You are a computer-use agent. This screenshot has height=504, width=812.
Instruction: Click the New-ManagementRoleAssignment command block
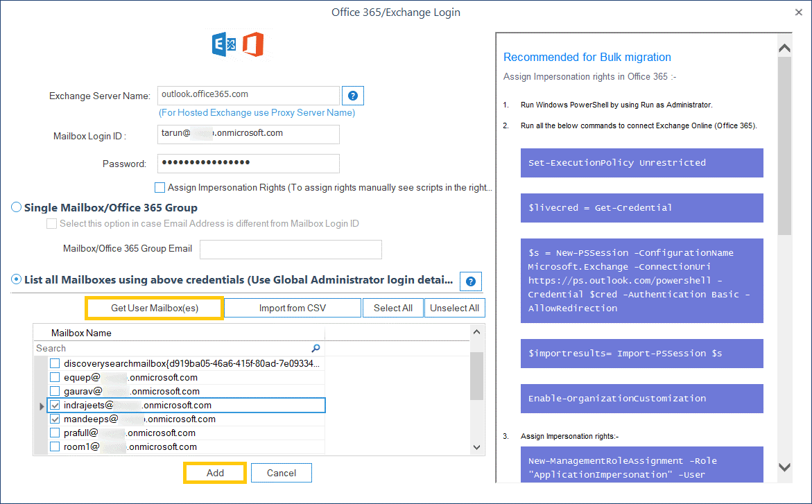click(x=641, y=464)
